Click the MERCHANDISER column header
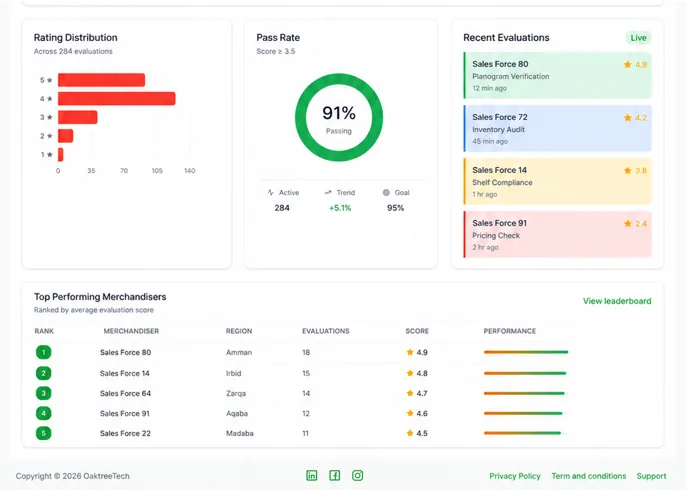The width and height of the screenshot is (686, 490). pos(131,331)
